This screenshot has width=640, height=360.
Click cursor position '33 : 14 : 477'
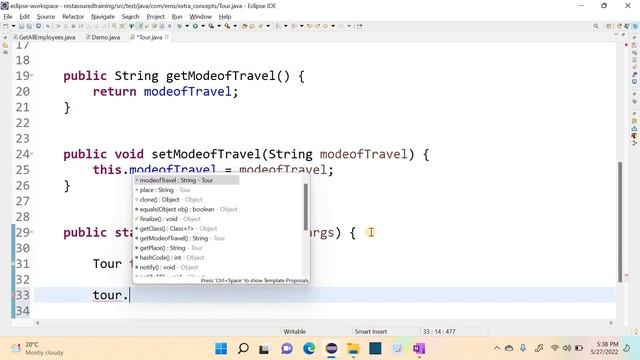point(439,331)
